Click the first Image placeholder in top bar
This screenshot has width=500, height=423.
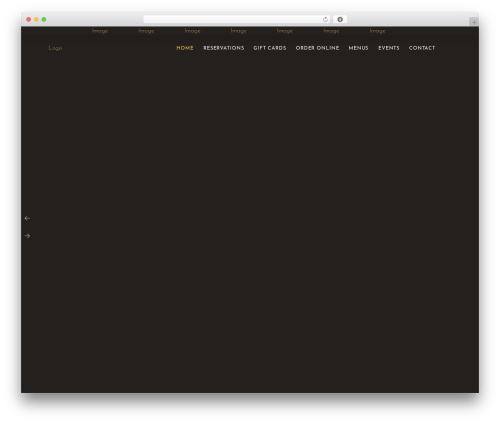[100, 31]
